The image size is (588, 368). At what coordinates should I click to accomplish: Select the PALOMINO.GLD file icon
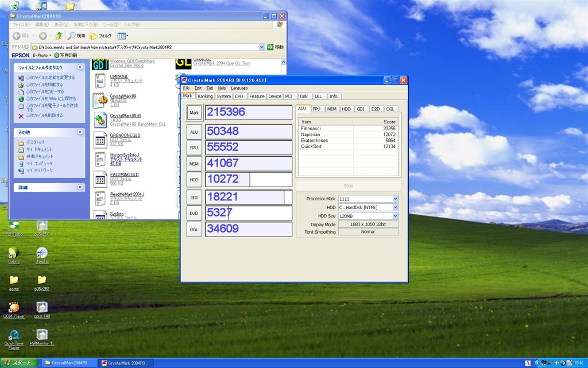(100, 179)
